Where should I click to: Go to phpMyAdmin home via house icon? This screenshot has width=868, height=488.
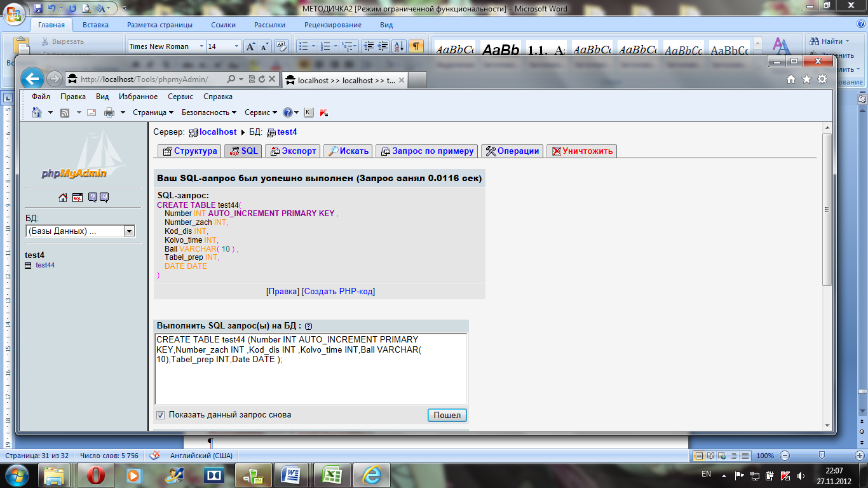63,198
